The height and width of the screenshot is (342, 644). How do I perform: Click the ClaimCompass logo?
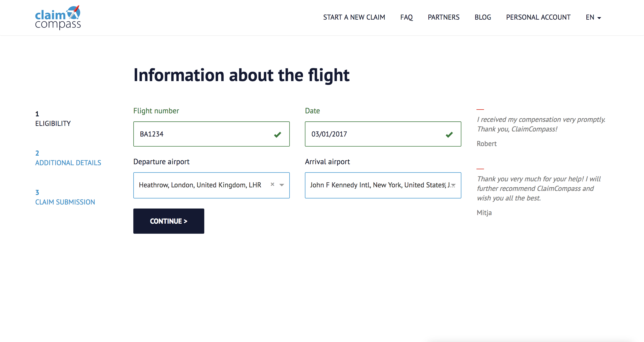pyautogui.click(x=58, y=17)
